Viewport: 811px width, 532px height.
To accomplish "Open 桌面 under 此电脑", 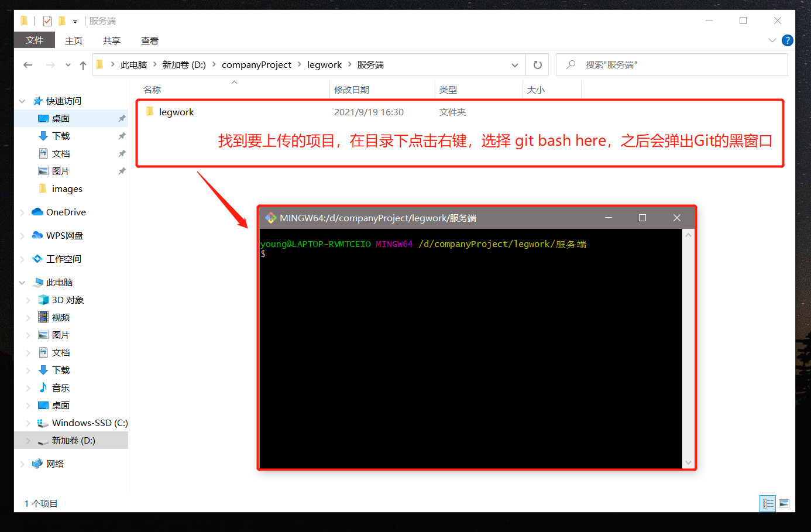I will (61, 406).
